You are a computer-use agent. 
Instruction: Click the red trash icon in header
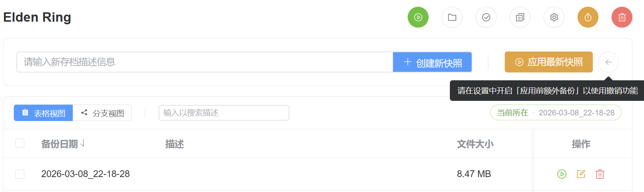click(622, 17)
